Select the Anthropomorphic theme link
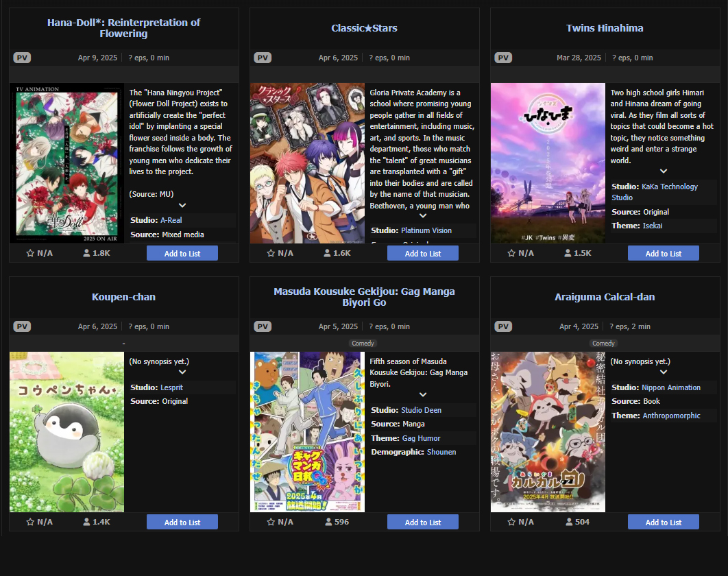Screen dimensions: 728x576 point(671,416)
